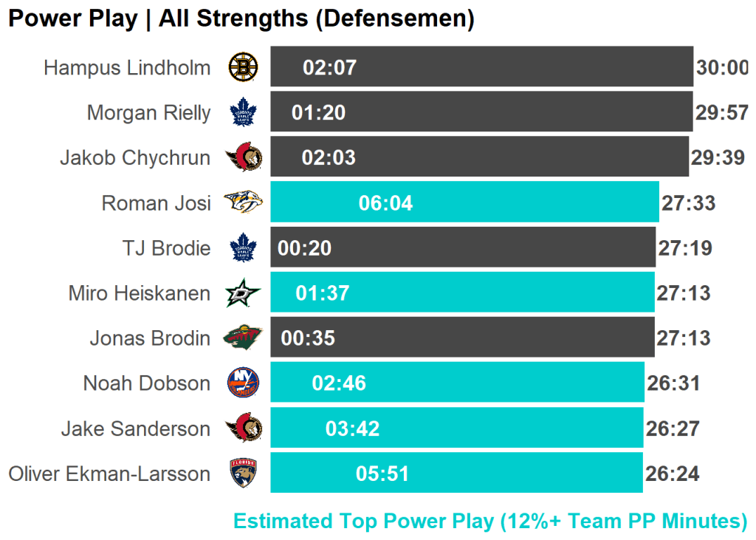Click the 06:04 power play time label
Viewport: 756px width, 540px height.
[x=385, y=203]
